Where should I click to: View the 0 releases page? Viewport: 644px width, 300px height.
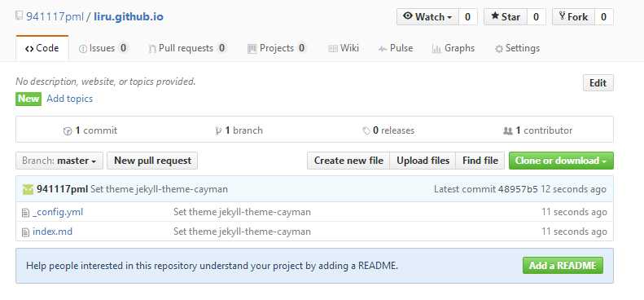(388, 130)
